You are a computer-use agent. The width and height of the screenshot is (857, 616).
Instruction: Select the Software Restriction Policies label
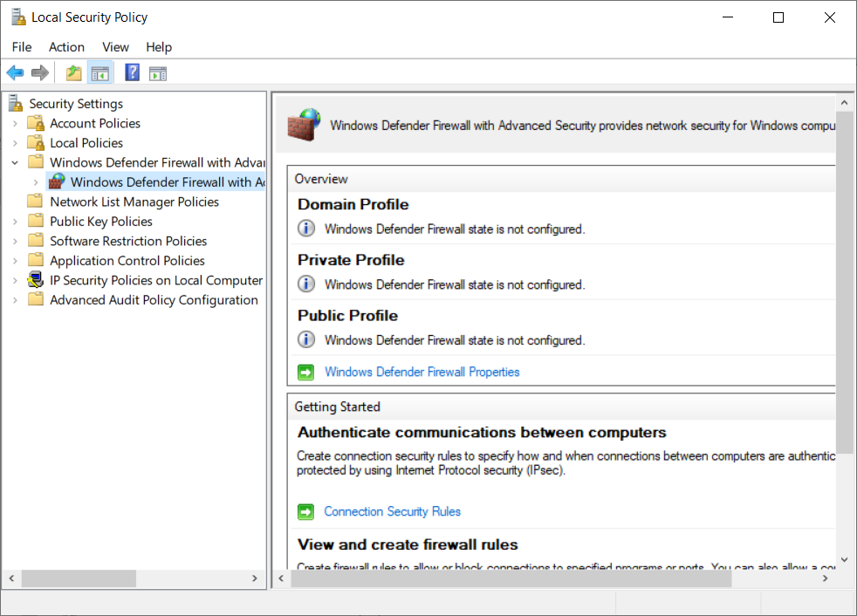[x=128, y=241]
